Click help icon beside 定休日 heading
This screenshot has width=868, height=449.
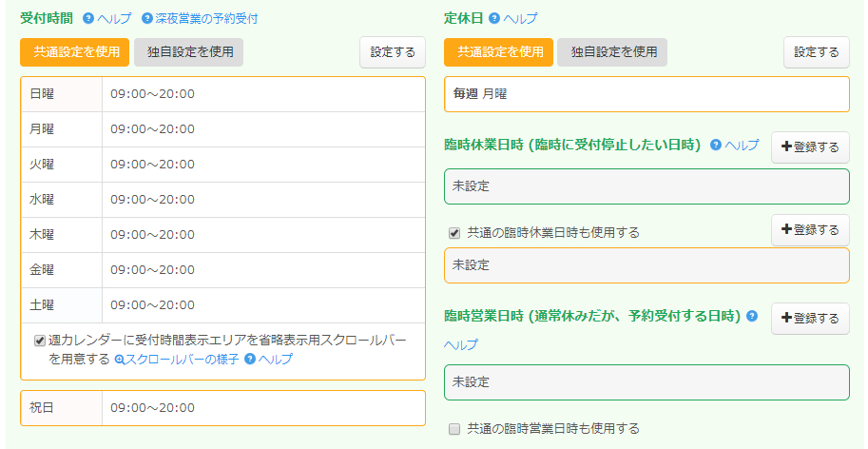coord(494,18)
